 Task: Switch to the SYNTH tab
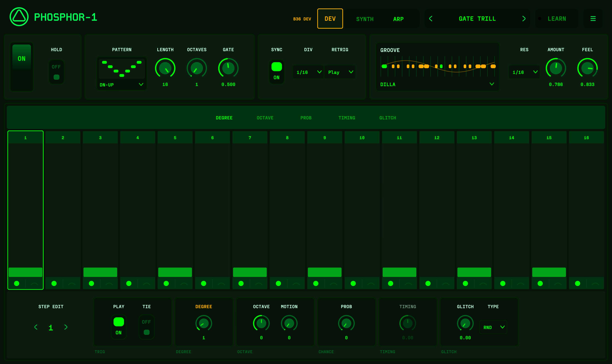coord(365,19)
